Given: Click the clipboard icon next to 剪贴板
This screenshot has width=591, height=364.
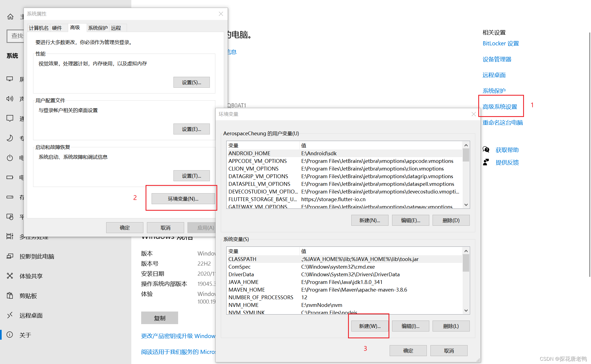Looking at the screenshot, I should [10, 296].
